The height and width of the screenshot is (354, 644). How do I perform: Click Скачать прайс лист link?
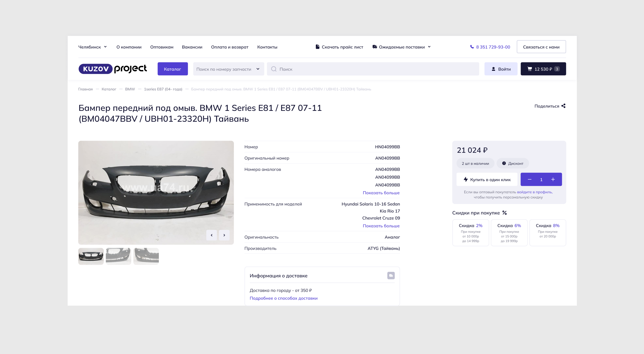(x=342, y=47)
